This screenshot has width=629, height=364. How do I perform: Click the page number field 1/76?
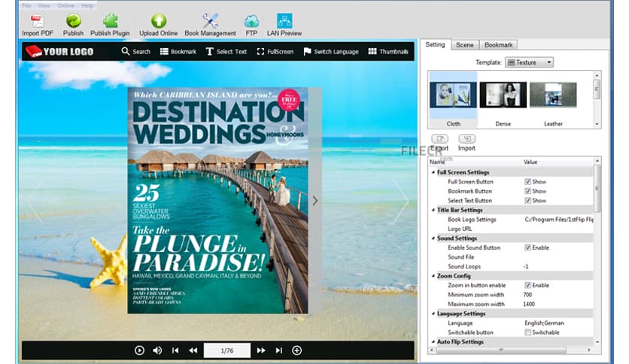[227, 350]
